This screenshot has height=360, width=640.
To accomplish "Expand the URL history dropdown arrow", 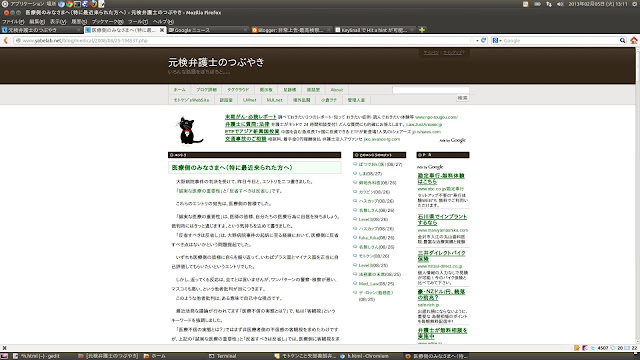I will 478,40.
